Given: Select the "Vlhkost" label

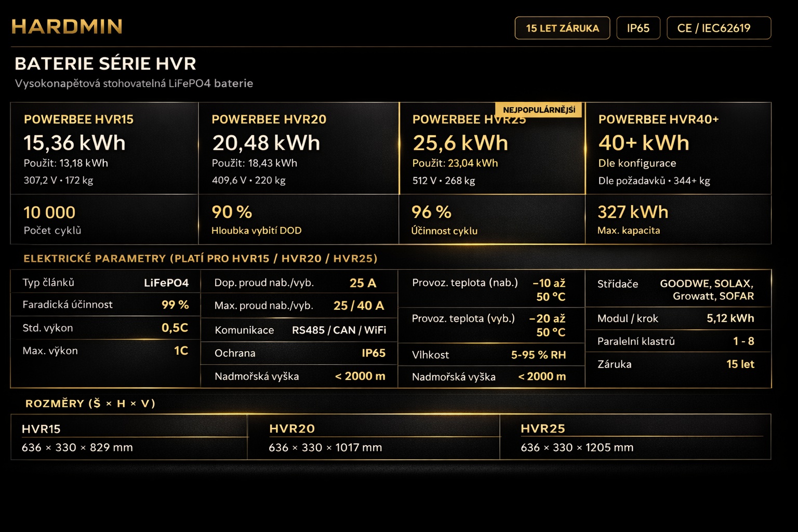Looking at the screenshot, I should coord(430,355).
